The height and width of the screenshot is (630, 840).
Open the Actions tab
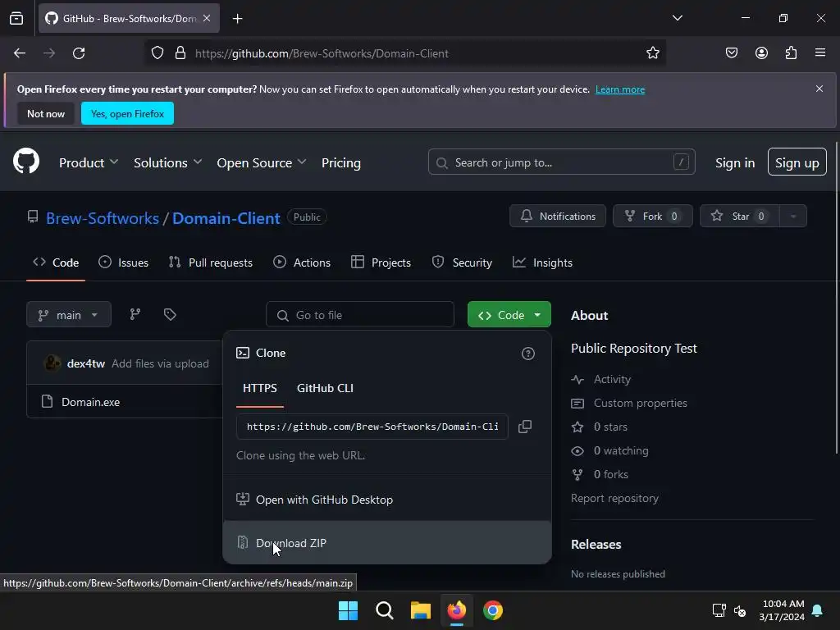[302, 262]
